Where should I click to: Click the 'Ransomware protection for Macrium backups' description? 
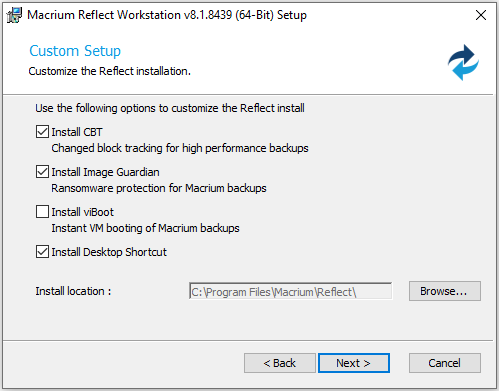pos(159,188)
